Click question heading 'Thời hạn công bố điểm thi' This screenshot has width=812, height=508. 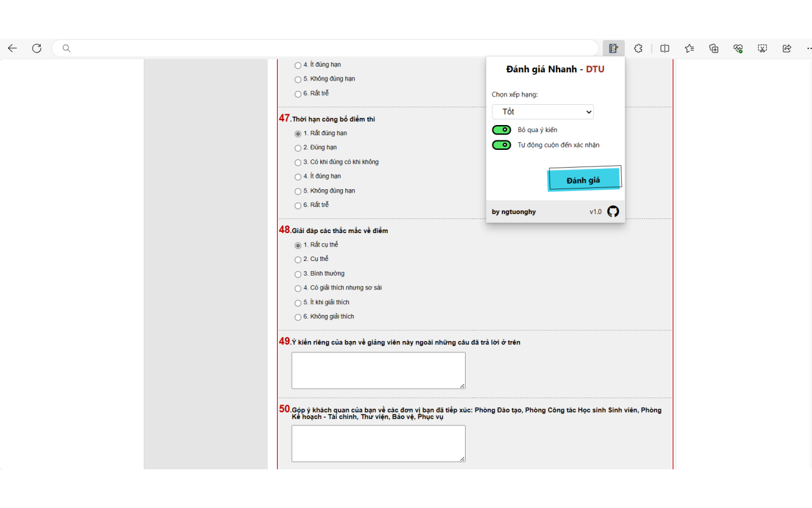coord(334,119)
